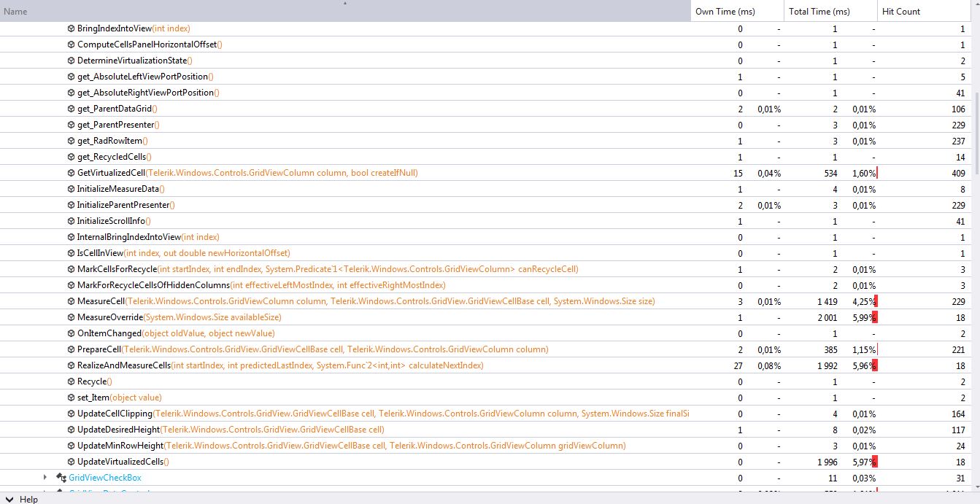Click the method icon beside ComputeCellsPanelHorizontalOffset
980x504 pixels.
point(71,44)
